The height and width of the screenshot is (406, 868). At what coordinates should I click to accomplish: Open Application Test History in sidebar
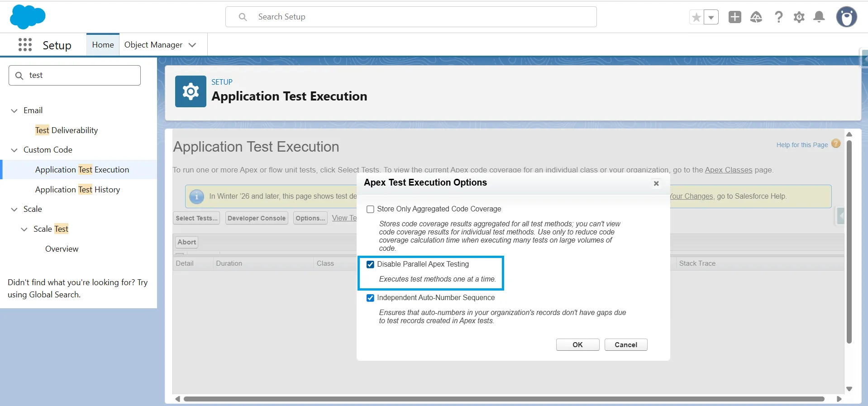77,190
